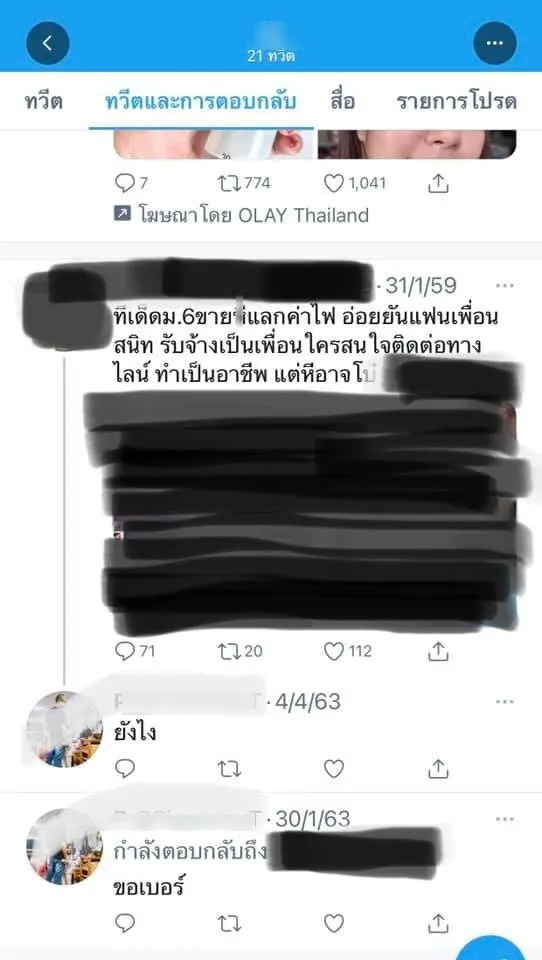The image size is (542, 960).
Task: Share the OLAY Thailand promoted tweet
Action: click(438, 183)
